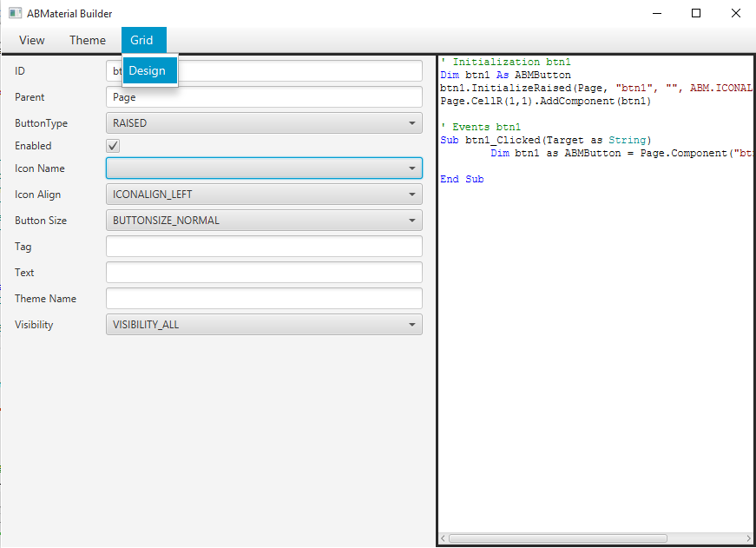Screen dimensions: 756x548
Task: Click the code panel horizontal scrollbar thumb
Action: click(x=558, y=538)
